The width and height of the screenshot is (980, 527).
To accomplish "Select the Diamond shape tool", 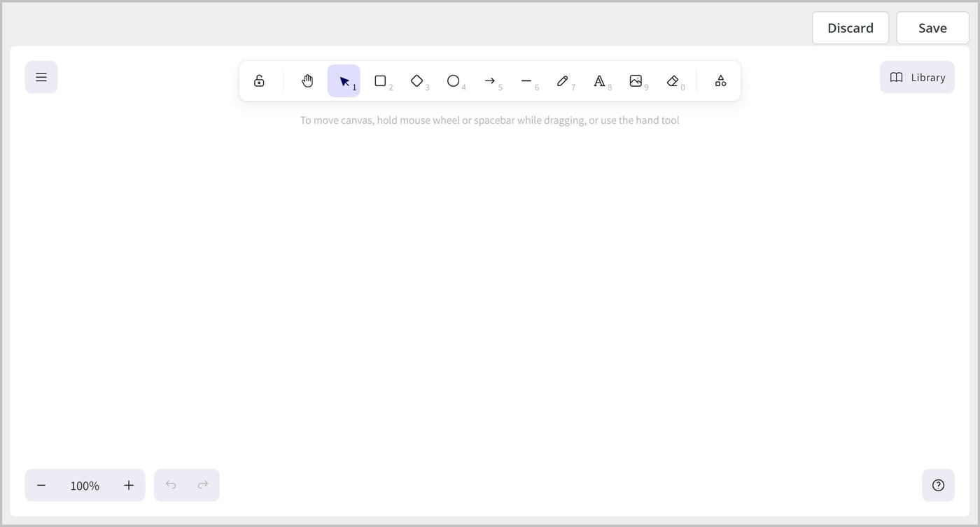I will coord(416,81).
